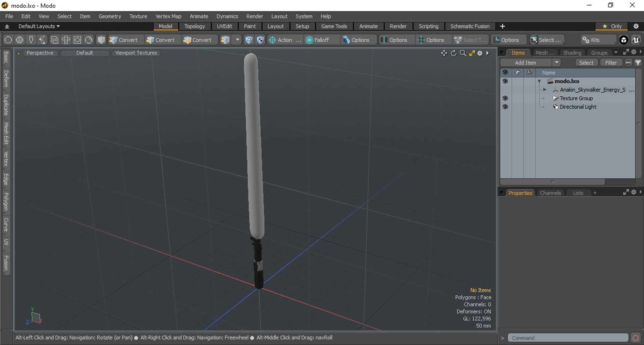Viewport: 644px width, 345px height.
Task: Click the Command input field
Action: pyautogui.click(x=568, y=338)
